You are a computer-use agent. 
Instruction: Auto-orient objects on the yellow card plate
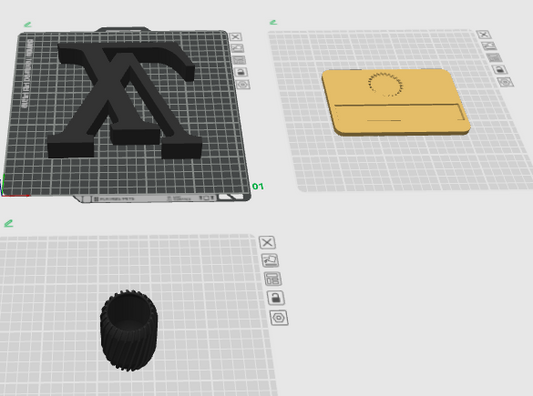489,46
